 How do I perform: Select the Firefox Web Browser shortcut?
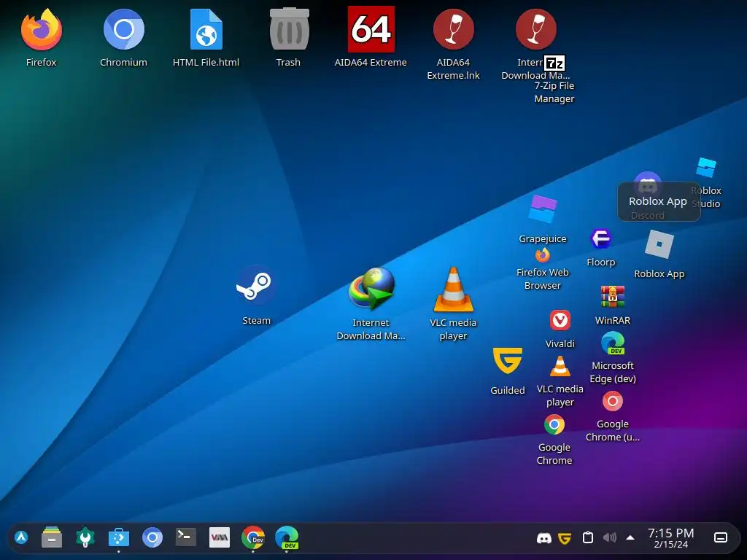543,256
